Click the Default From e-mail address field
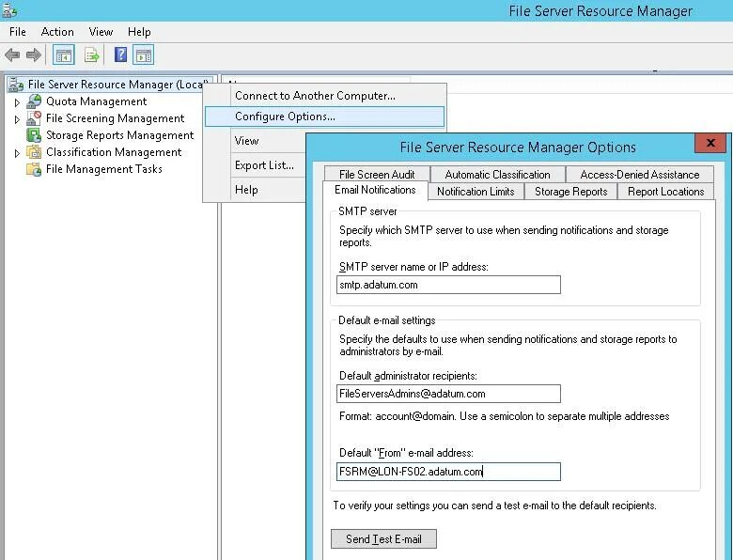Image resolution: width=733 pixels, height=560 pixels. pyautogui.click(x=448, y=472)
